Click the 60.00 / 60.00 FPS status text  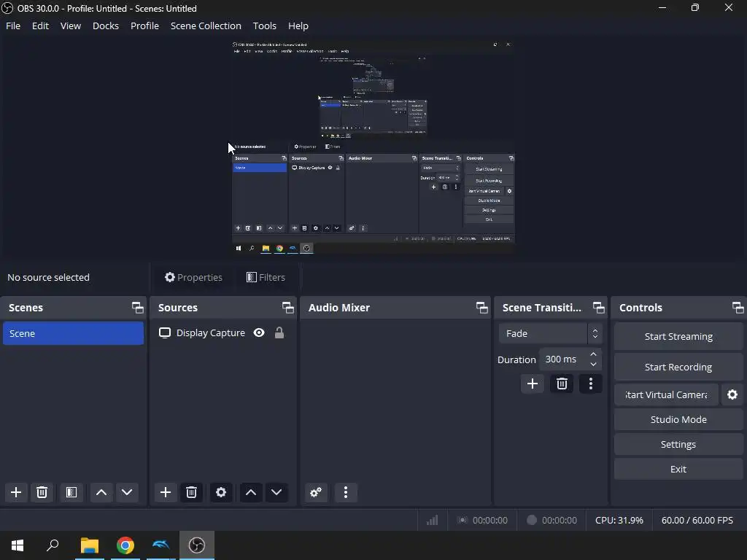tap(697, 520)
